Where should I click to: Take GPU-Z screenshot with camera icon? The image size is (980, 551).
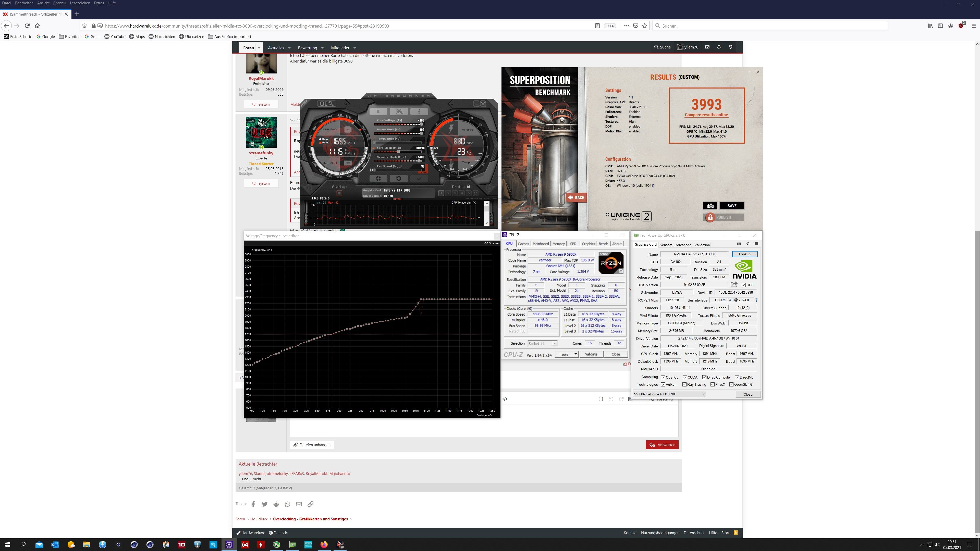(x=739, y=244)
